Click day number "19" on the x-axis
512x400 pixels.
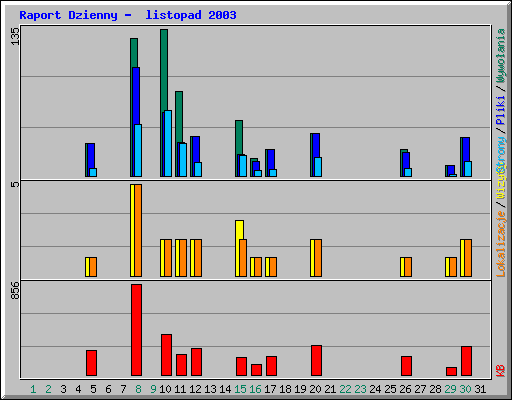point(300,389)
